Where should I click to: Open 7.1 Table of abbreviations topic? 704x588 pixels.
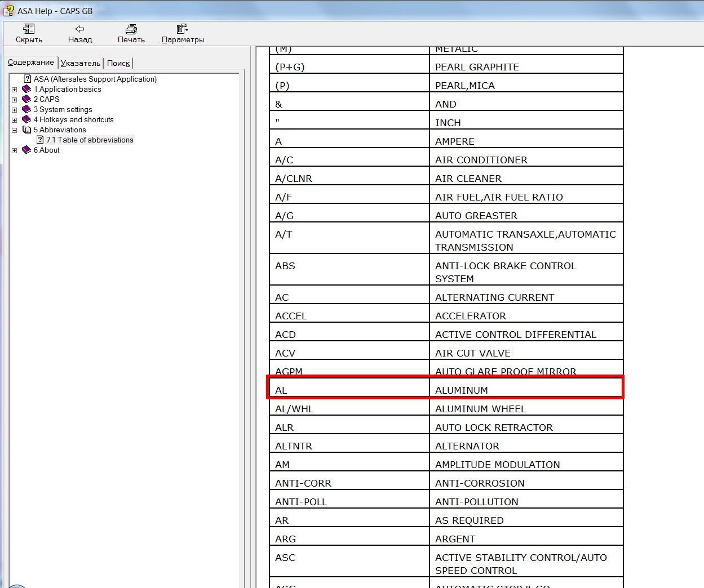(x=90, y=140)
